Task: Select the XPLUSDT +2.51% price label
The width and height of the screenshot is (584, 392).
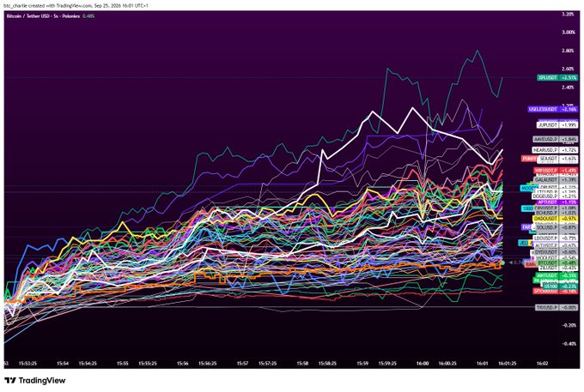Action: (557, 78)
